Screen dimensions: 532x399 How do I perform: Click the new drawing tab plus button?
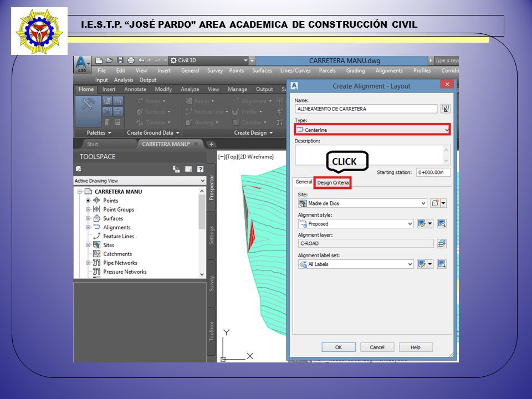pyautogui.click(x=211, y=144)
